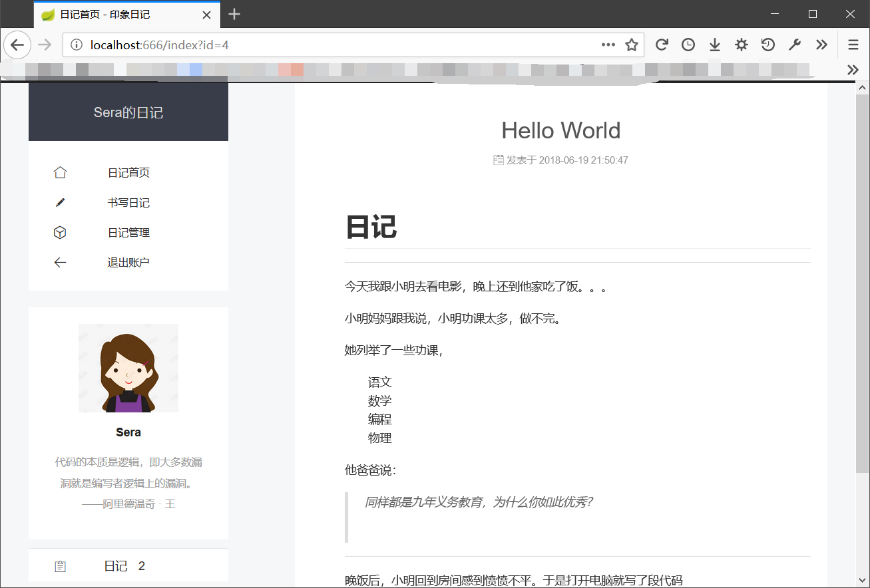
Task: Open browsing history via the clock icon
Action: coord(688,45)
